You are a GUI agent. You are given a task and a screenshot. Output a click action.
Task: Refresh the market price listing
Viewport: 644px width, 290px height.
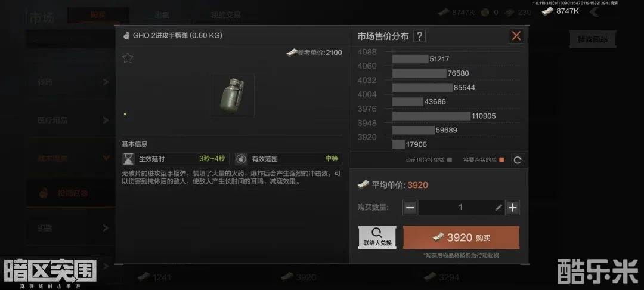click(x=517, y=160)
